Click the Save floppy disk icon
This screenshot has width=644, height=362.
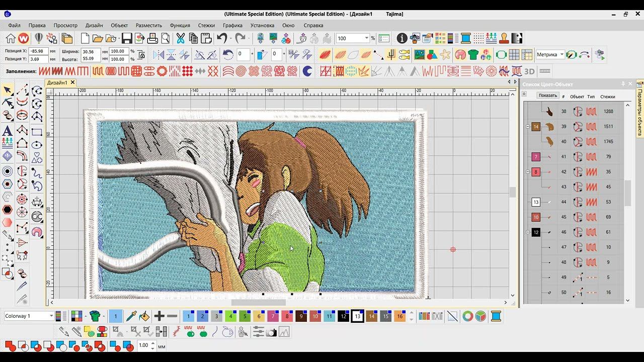click(126, 38)
